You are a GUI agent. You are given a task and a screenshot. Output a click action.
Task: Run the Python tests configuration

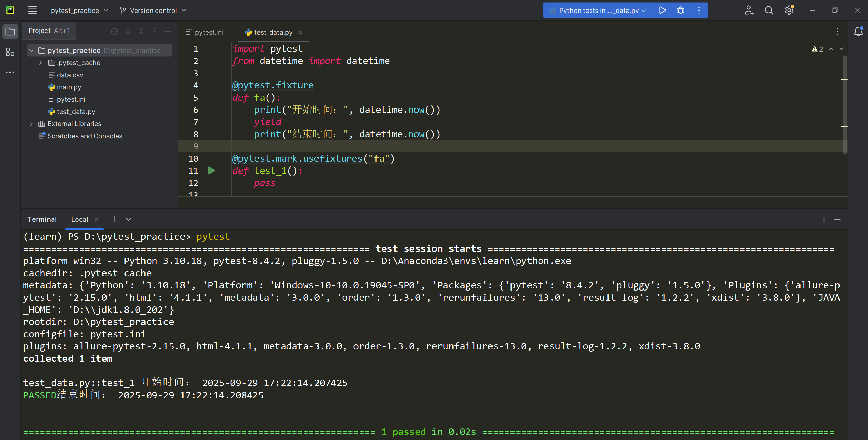(662, 10)
